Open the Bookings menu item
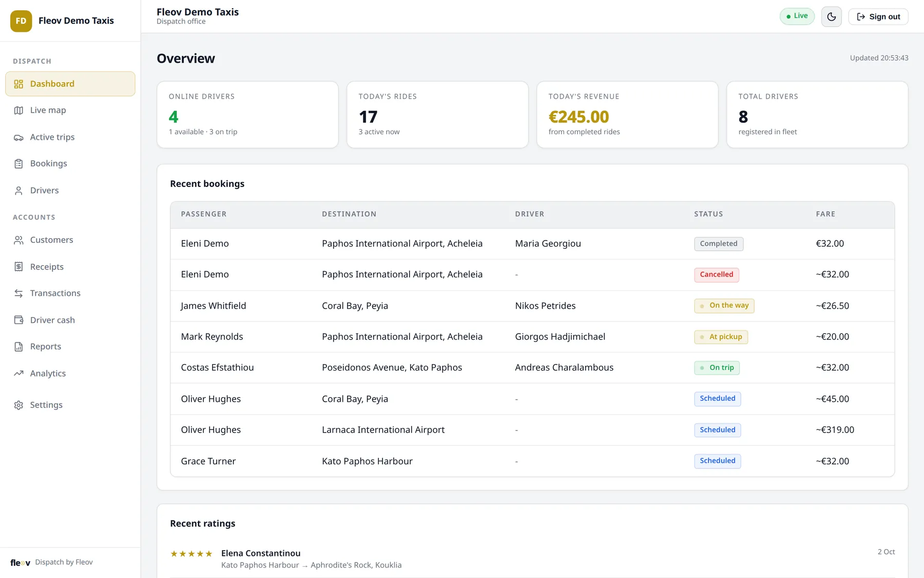Screen dimensions: 924x578 70,163
